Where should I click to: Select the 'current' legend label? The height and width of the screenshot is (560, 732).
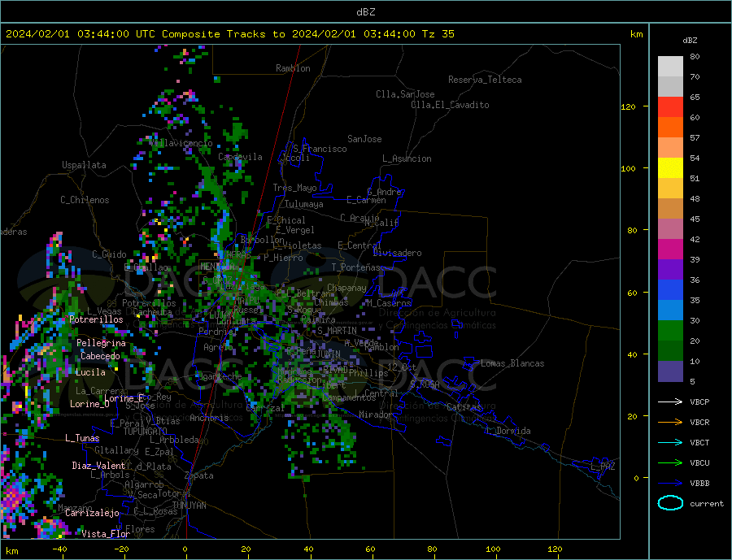coord(707,504)
